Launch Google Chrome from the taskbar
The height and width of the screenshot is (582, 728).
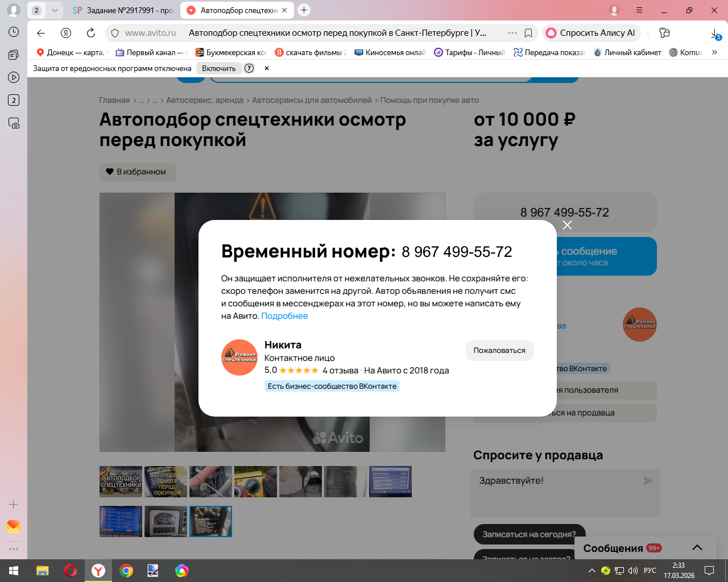click(126, 571)
